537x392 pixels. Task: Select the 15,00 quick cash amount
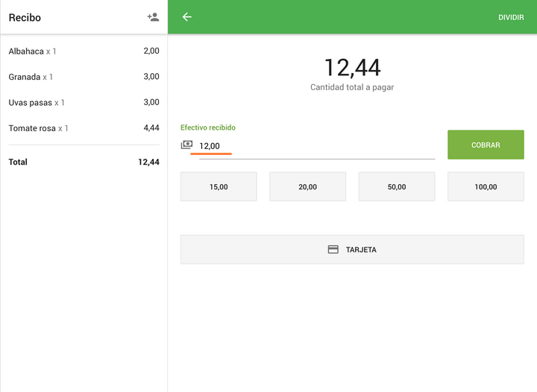tap(219, 187)
